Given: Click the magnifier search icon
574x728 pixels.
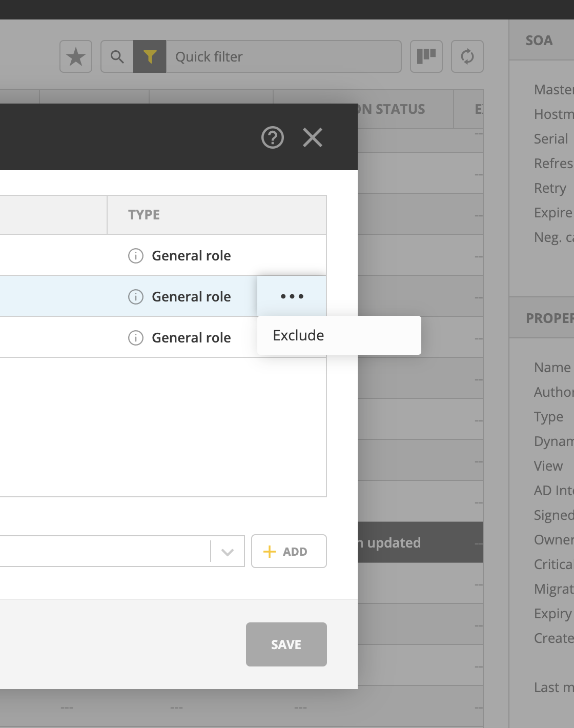Looking at the screenshot, I should (117, 56).
